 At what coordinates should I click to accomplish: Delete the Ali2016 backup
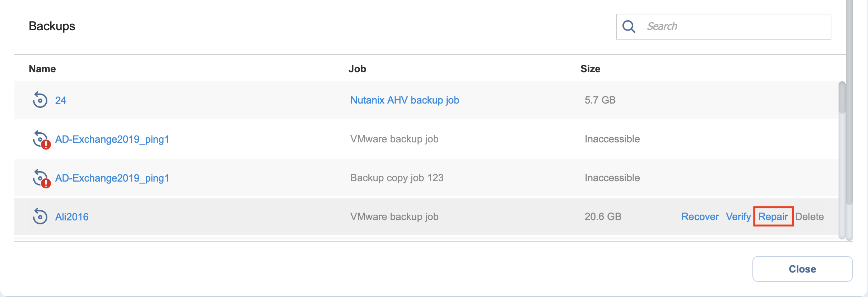coord(809,216)
